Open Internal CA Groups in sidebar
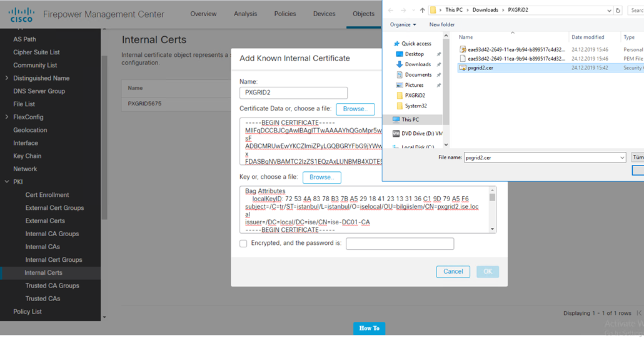644x338 pixels. click(x=52, y=234)
